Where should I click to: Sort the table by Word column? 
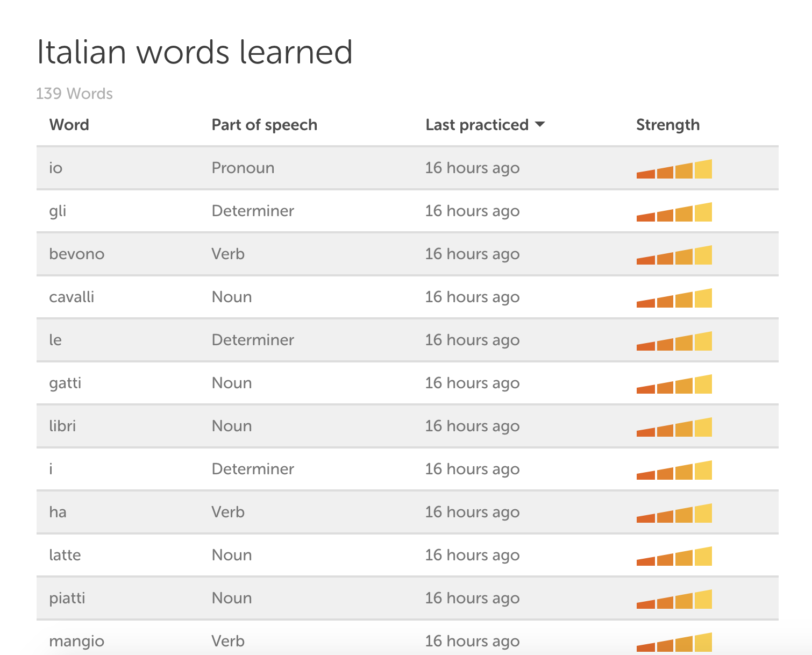coord(69,125)
